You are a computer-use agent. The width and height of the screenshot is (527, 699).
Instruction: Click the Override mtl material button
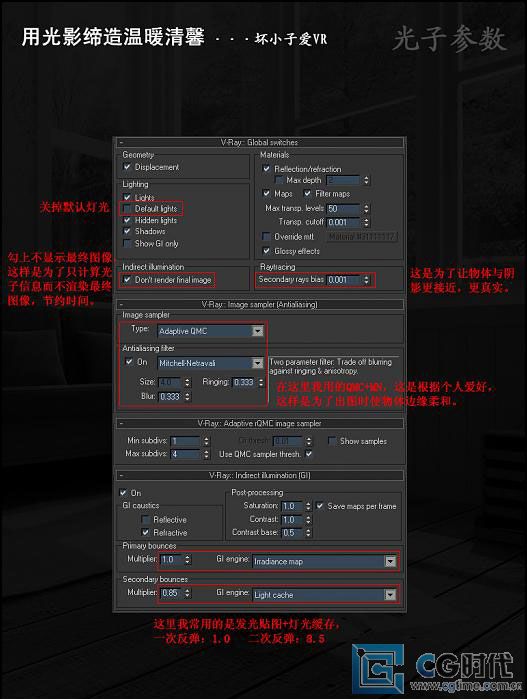tap(362, 237)
